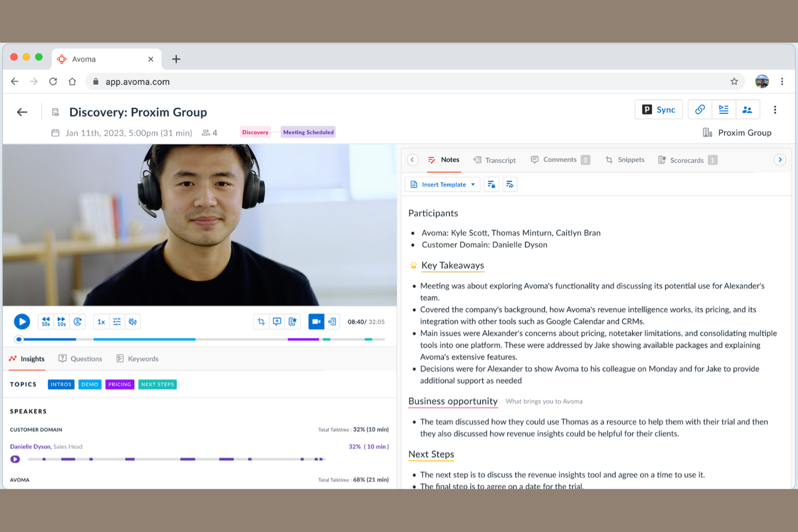Toggle mute for video playback

tap(133, 321)
